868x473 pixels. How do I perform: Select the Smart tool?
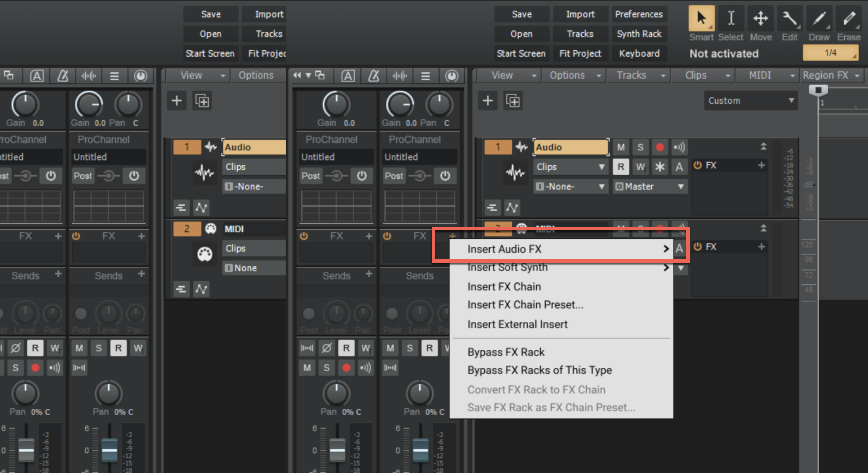tap(701, 19)
